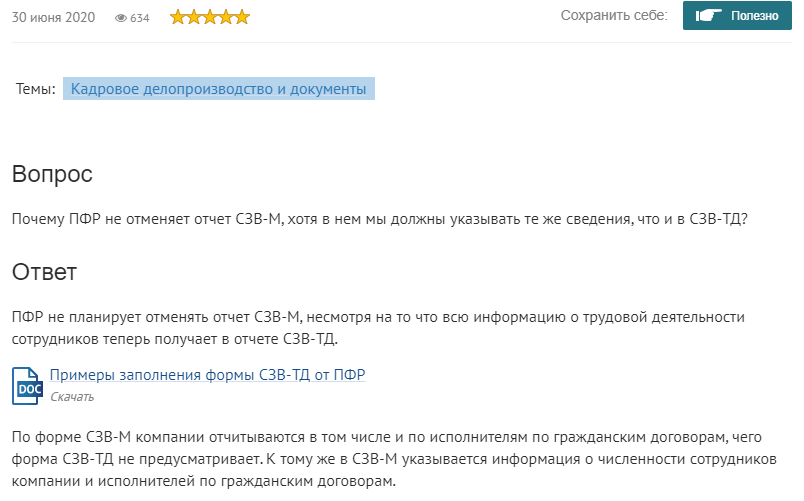The width and height of the screenshot is (804, 501).
Task: Click Скачать under the document
Action: pyautogui.click(x=72, y=397)
